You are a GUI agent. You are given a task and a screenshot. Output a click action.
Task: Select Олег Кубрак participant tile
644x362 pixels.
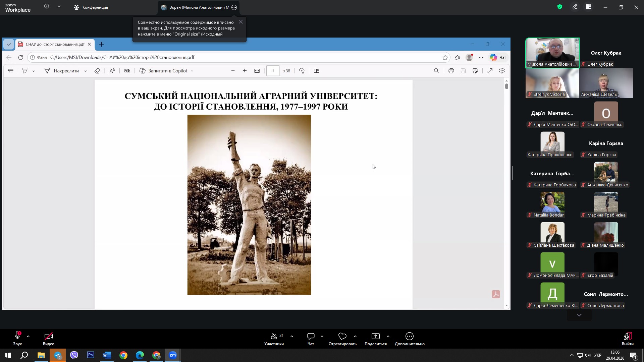[606, 53]
